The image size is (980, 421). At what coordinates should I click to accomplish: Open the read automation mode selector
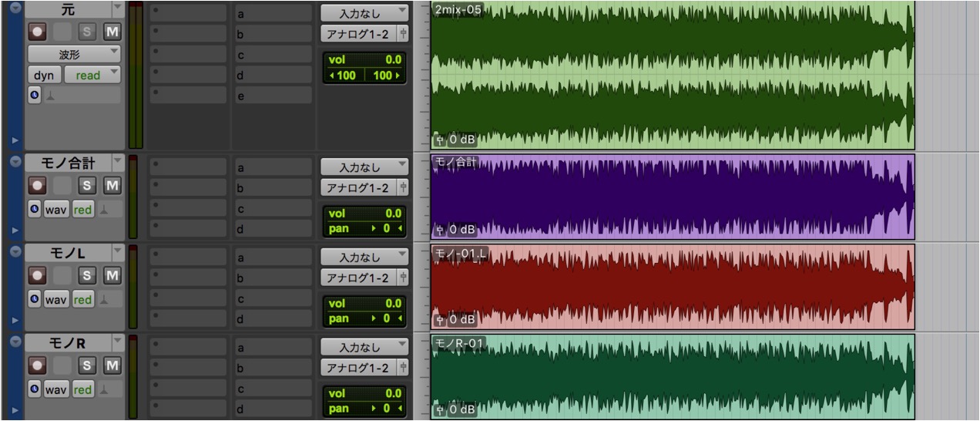coord(92,75)
